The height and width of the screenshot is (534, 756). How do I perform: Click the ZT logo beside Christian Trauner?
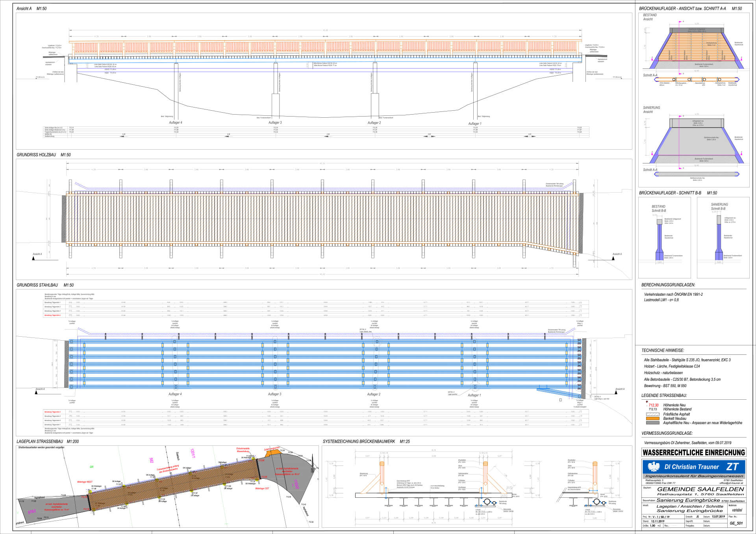tap(732, 467)
